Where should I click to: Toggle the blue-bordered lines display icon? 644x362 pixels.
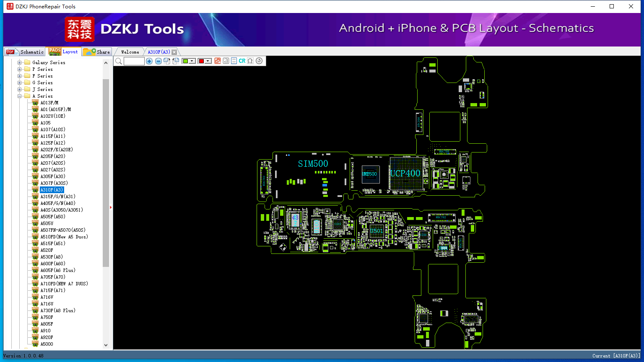pos(234,61)
